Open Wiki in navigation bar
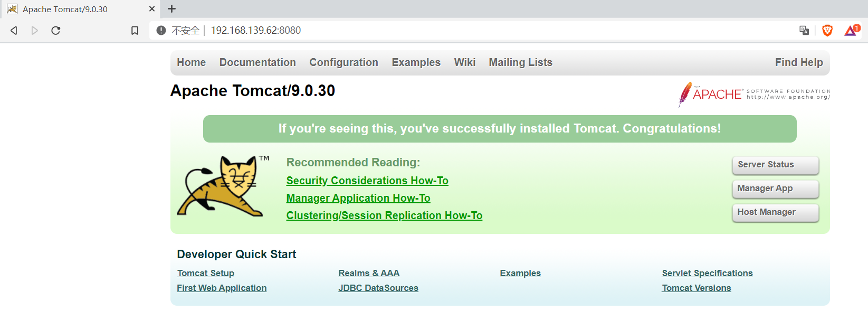The height and width of the screenshot is (311, 868). click(465, 62)
